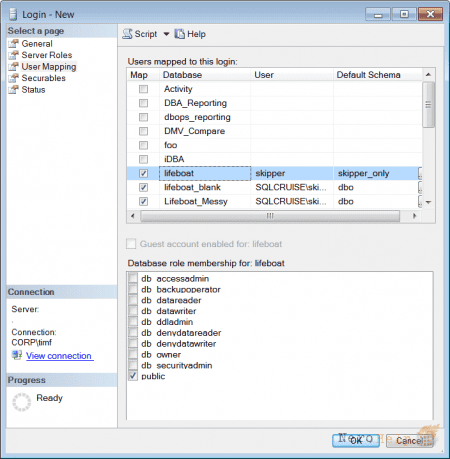Enable the db_owner role
Viewport: 450px width, 459px height.
pyautogui.click(x=133, y=354)
